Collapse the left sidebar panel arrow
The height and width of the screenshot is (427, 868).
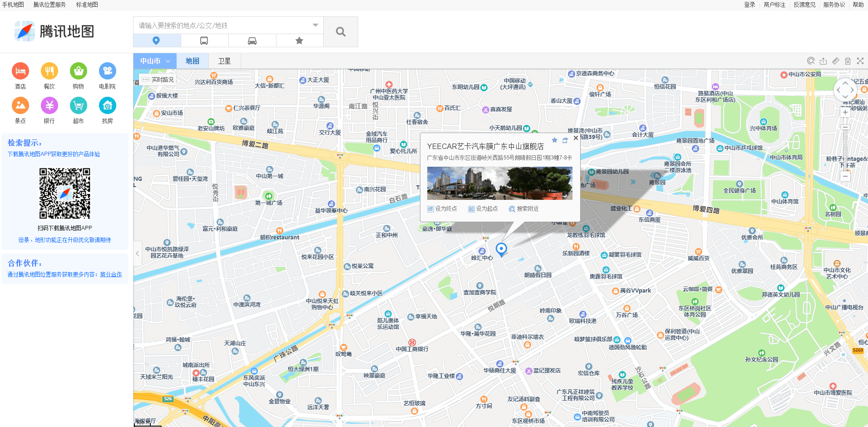pos(138,253)
